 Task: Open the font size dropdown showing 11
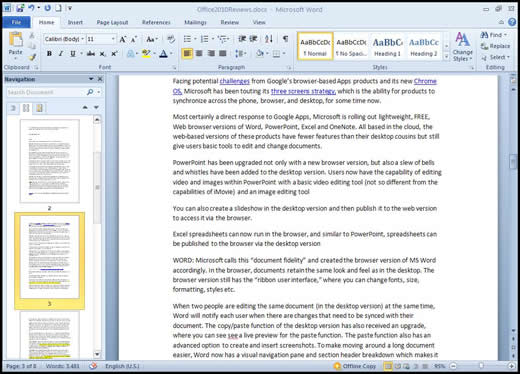(113, 39)
